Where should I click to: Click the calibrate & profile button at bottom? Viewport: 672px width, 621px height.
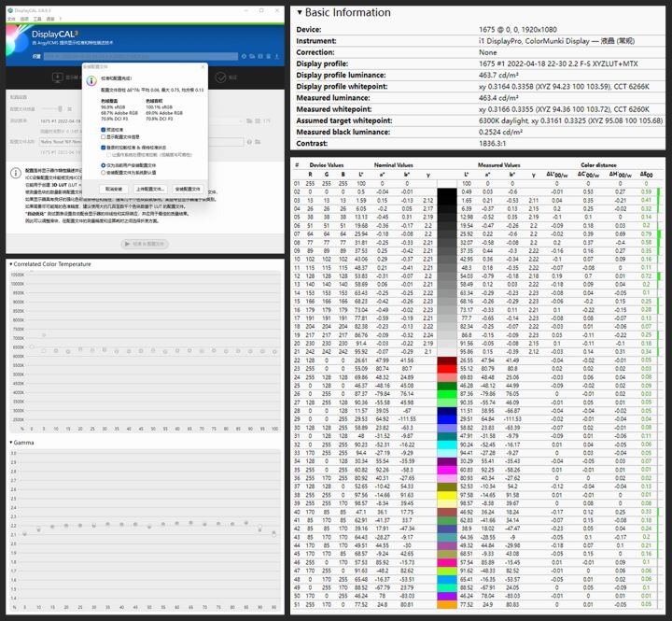145,244
